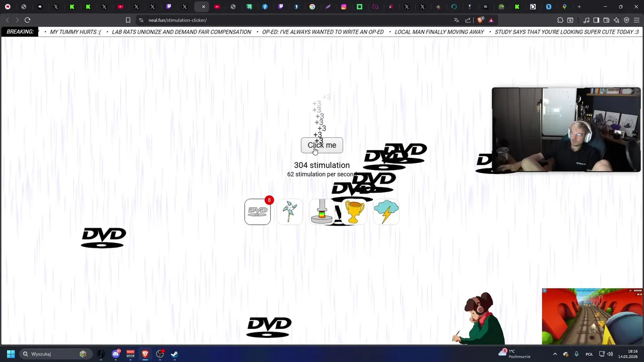Click the microphone icon in system tray

point(577,354)
